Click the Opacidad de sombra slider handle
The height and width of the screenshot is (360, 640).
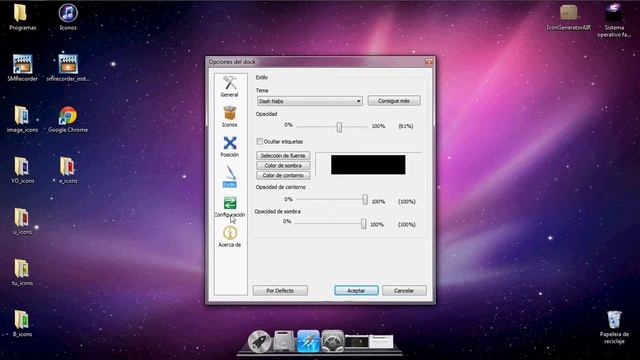tap(364, 223)
